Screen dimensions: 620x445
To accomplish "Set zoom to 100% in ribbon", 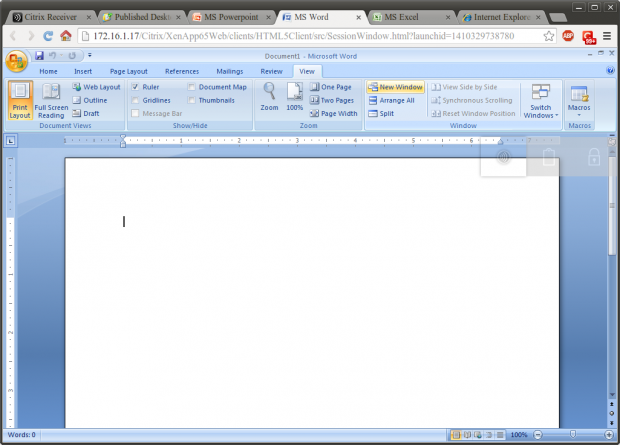I will coord(295,97).
